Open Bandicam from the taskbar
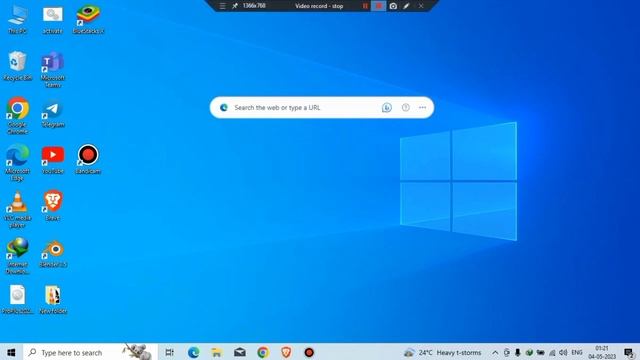The height and width of the screenshot is (360, 640). 309,352
